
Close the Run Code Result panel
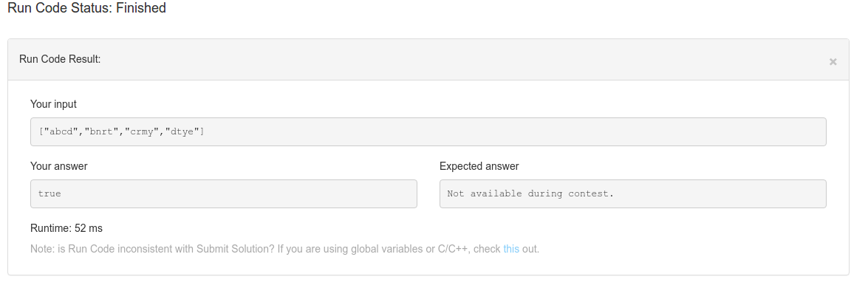[x=833, y=62]
